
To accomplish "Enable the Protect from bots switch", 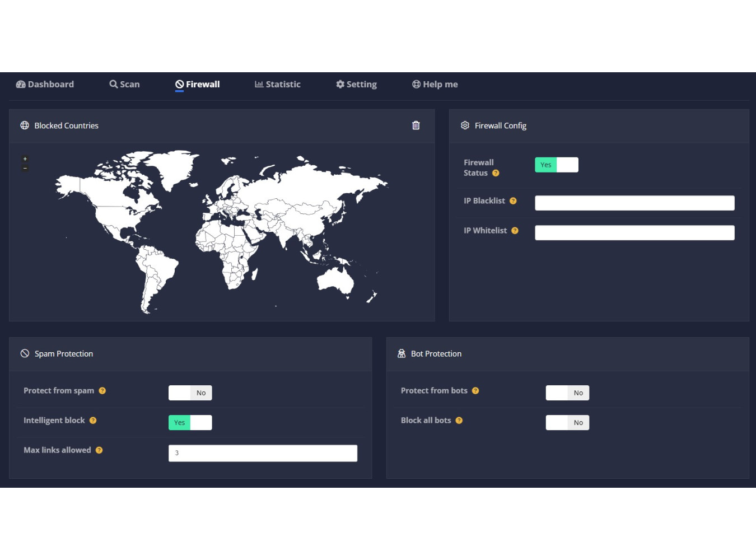I will coord(567,393).
